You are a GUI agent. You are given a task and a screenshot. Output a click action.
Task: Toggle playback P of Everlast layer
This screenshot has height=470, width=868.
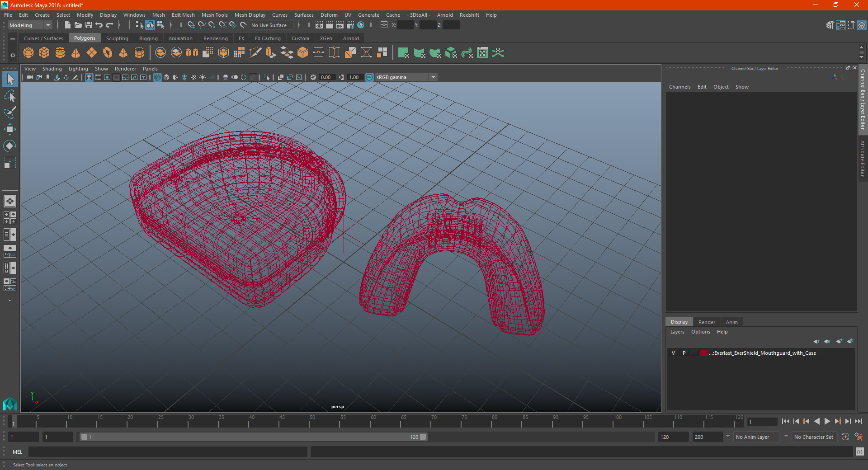pyautogui.click(x=684, y=353)
